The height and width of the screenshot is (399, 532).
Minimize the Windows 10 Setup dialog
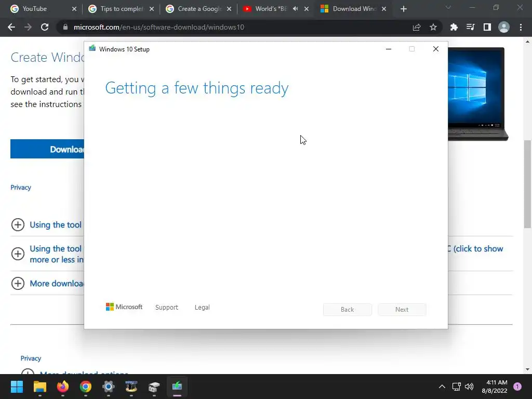click(x=389, y=49)
